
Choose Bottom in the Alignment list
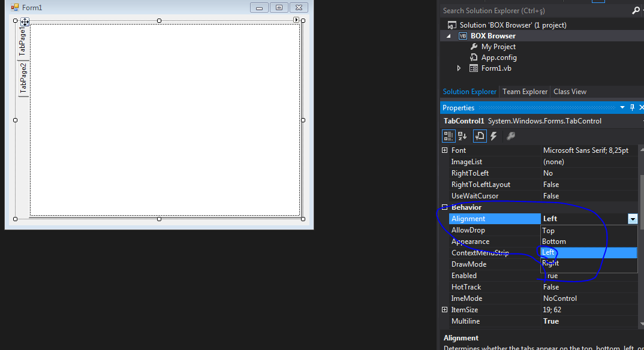point(589,242)
